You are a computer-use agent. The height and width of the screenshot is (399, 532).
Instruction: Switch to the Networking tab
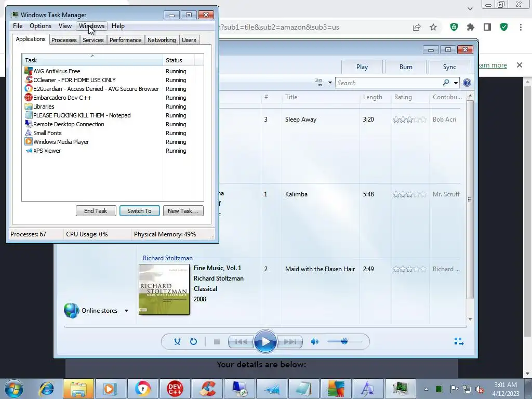(x=162, y=40)
